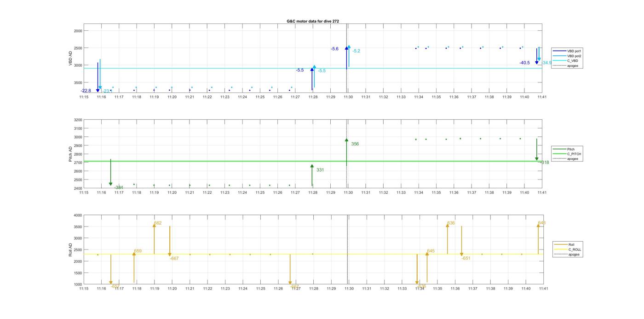Click the "648" roll data label
Screen dimensions: 644x319
542,223
